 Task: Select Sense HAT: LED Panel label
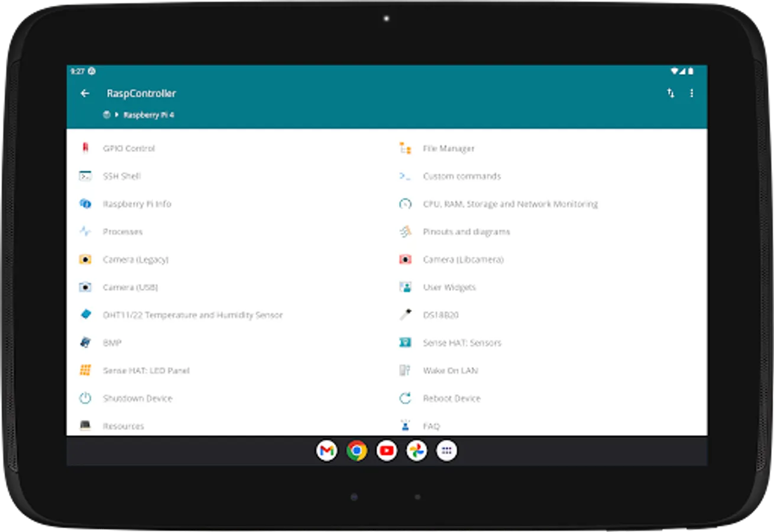coord(146,371)
